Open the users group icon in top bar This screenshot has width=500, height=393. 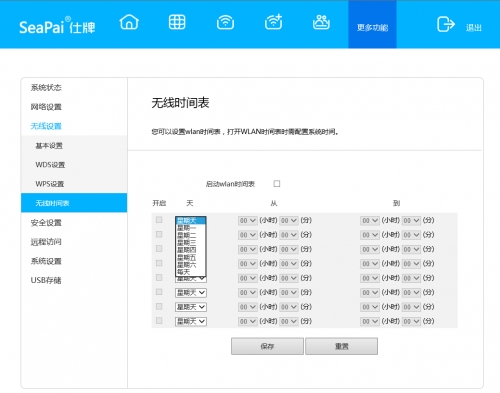tap(321, 22)
